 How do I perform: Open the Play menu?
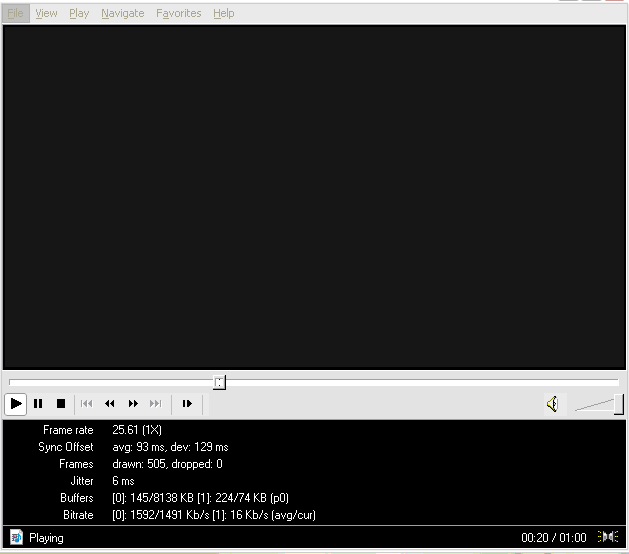[x=79, y=13]
